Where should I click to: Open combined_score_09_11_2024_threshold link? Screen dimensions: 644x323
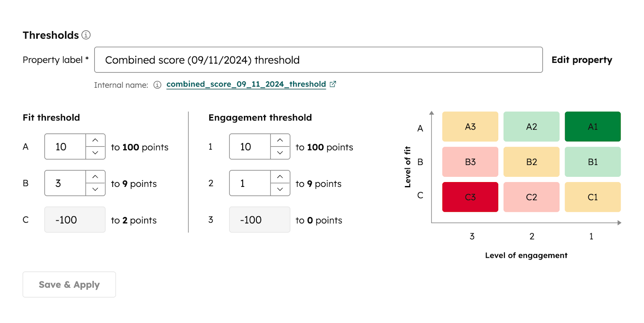coord(246,84)
